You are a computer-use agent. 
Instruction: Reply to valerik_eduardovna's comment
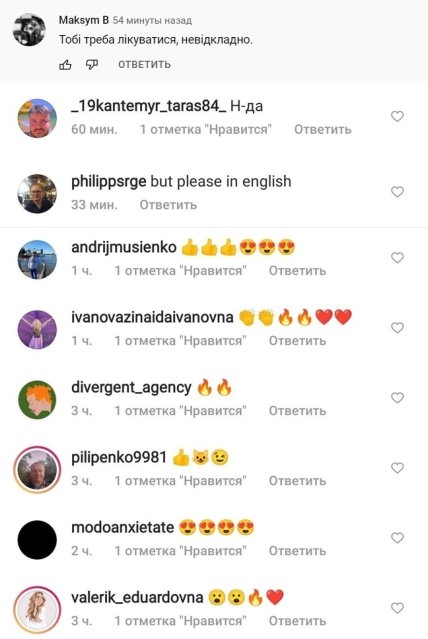[298, 621]
